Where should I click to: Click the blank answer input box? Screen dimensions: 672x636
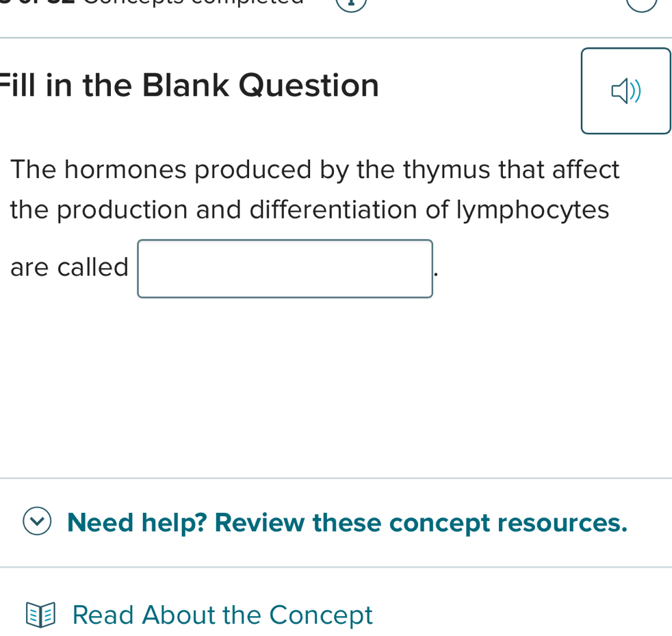tap(285, 268)
